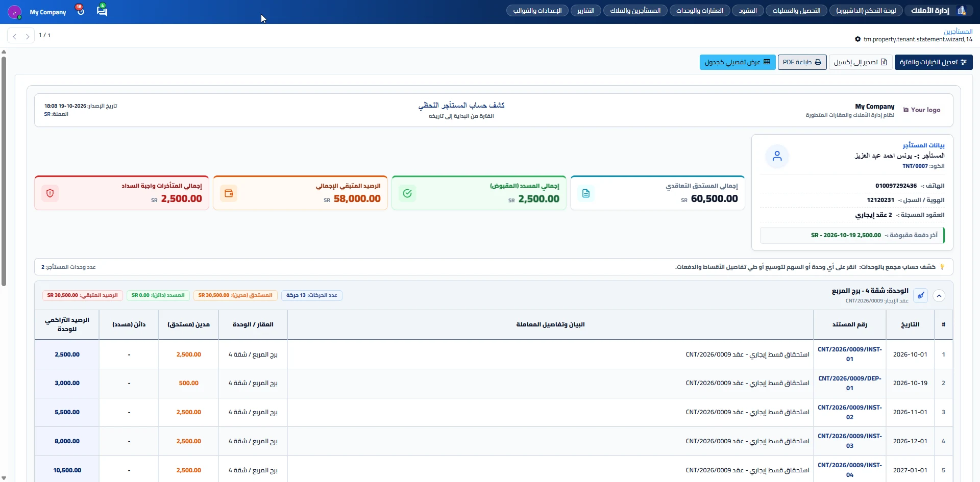The height and width of the screenshot is (482, 980).
Task: Click الرصيد المتبقي 30,500.00 badge
Action: coord(83,295)
